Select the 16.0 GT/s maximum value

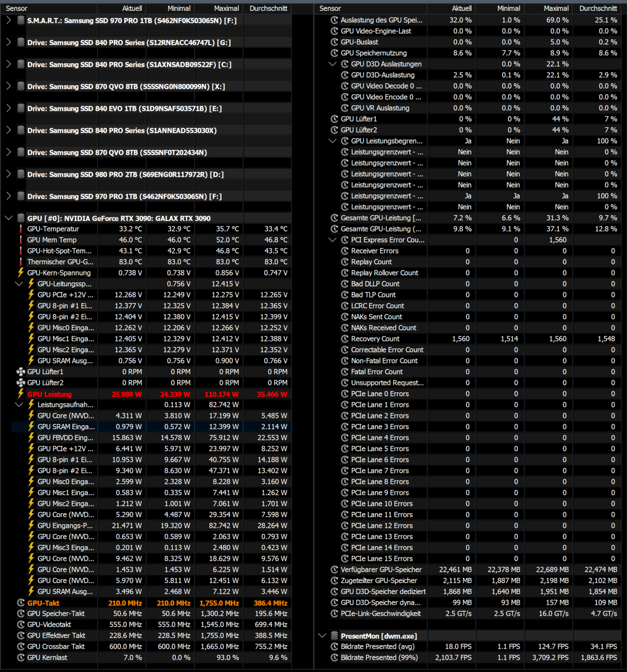[x=553, y=614]
